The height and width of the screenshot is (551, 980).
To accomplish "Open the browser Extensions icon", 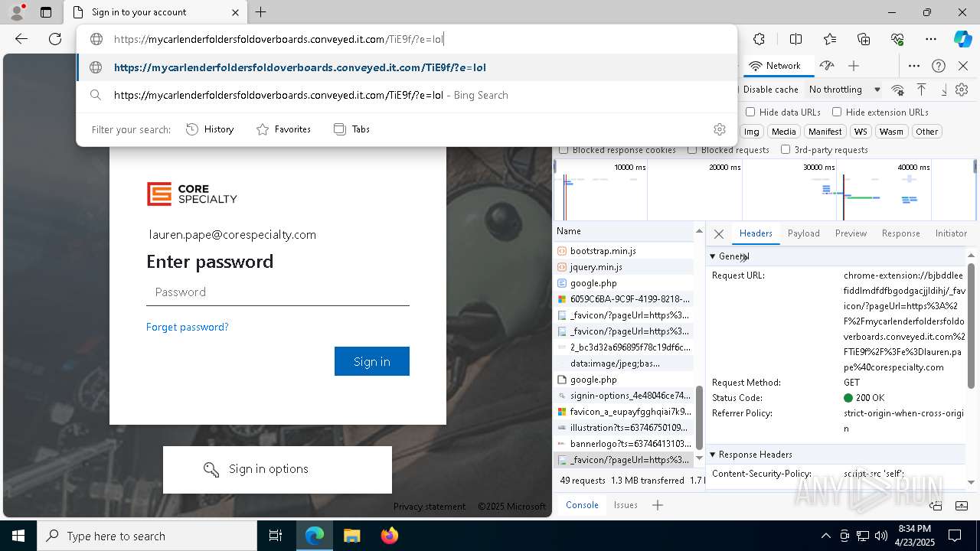I will pos(759,39).
